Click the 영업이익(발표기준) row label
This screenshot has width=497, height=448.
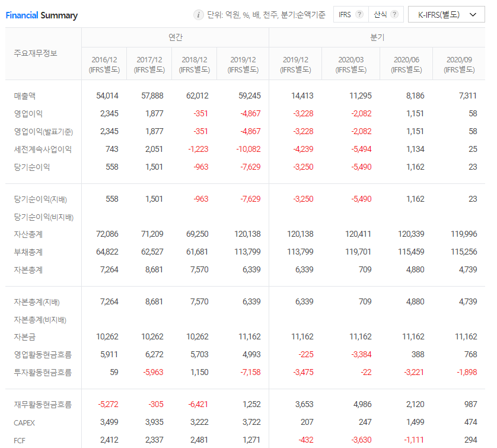click(43, 131)
